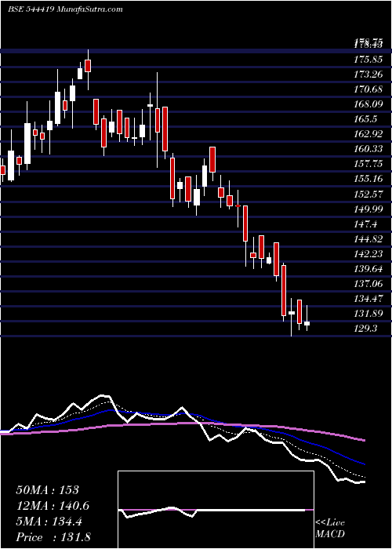Click the '5MA : 134.4' readout
The height and width of the screenshot is (549, 392).
(x=49, y=522)
